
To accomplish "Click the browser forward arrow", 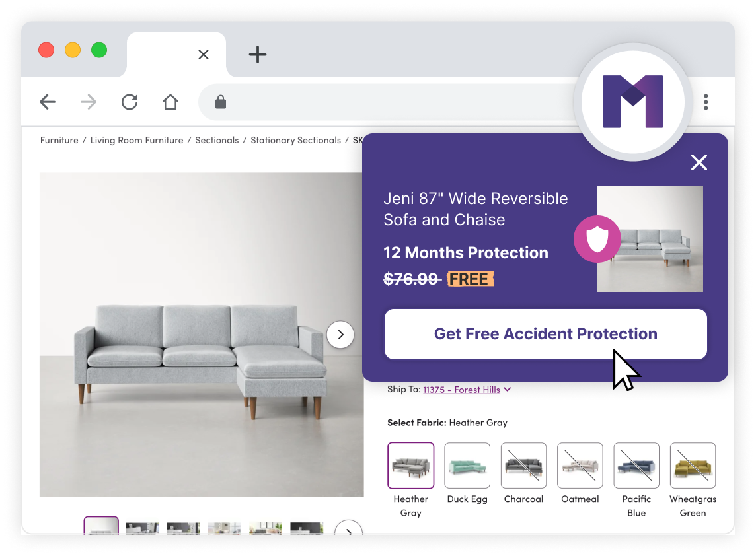I will point(89,102).
